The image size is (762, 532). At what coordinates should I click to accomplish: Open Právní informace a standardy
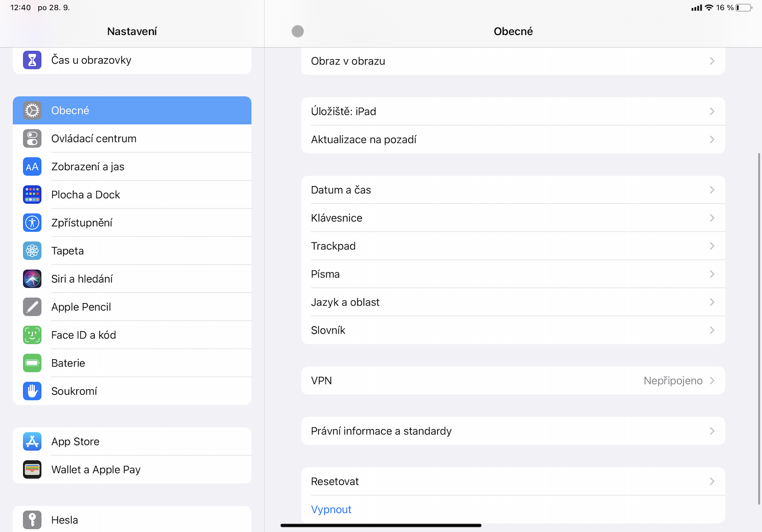pyautogui.click(x=382, y=431)
